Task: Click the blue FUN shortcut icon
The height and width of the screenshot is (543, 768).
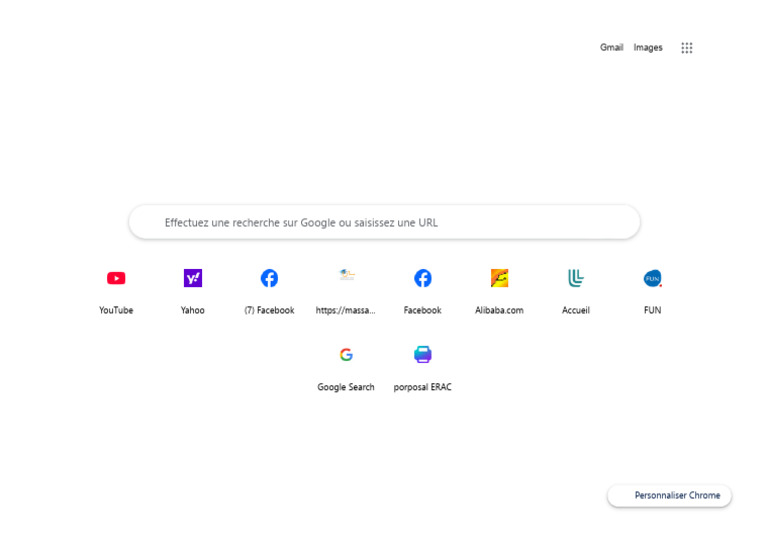Action: point(652,279)
